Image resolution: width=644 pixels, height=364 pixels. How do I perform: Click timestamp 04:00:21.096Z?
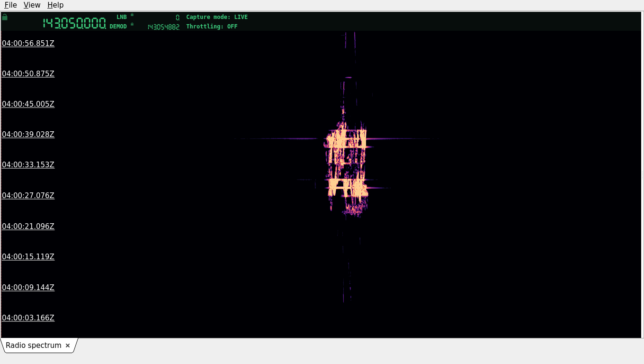(28, 227)
